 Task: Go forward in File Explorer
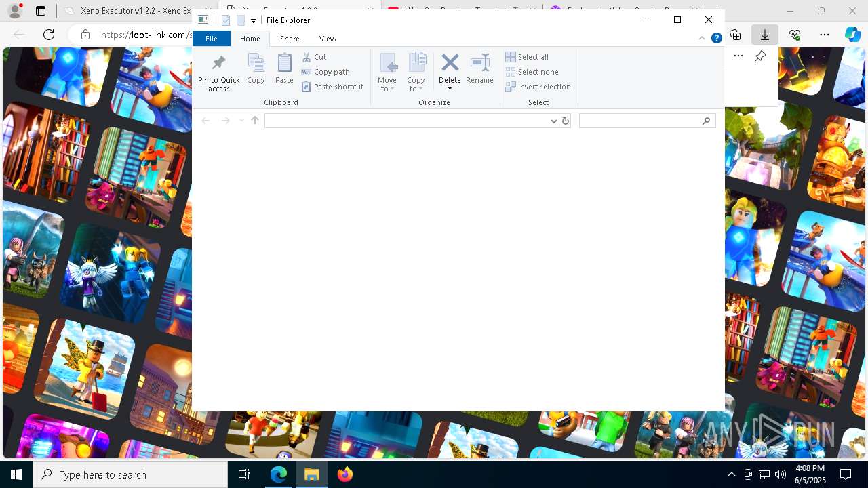tap(225, 121)
